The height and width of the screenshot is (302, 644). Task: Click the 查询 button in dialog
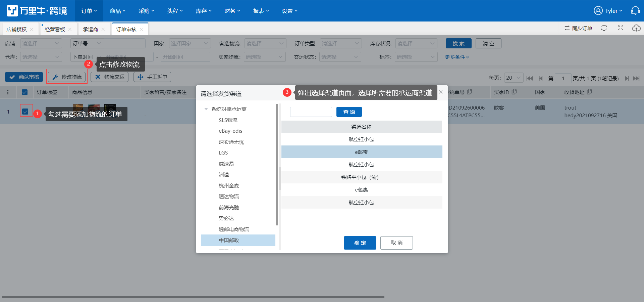click(x=349, y=112)
